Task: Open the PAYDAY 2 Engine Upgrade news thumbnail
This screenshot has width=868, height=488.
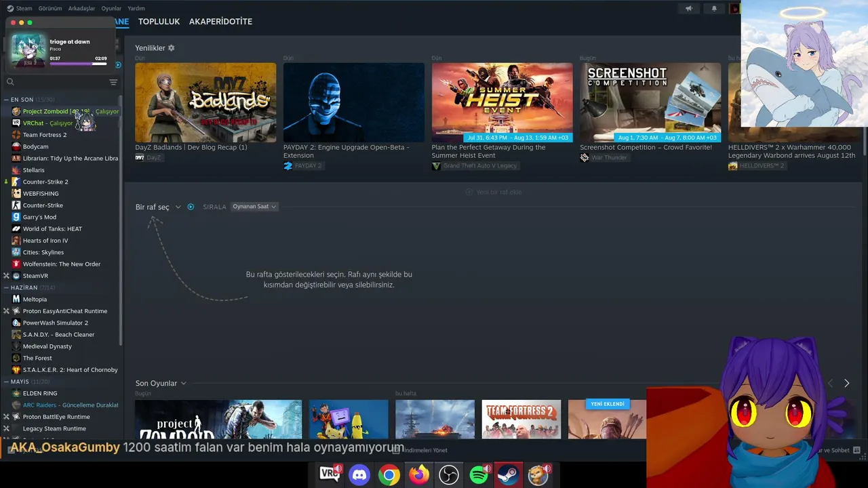Action: (x=354, y=102)
